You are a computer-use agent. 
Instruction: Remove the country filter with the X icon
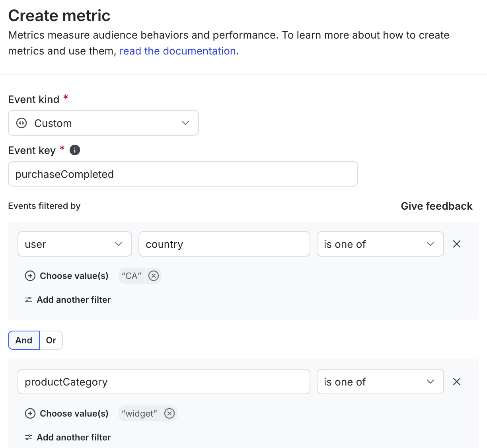(x=456, y=244)
